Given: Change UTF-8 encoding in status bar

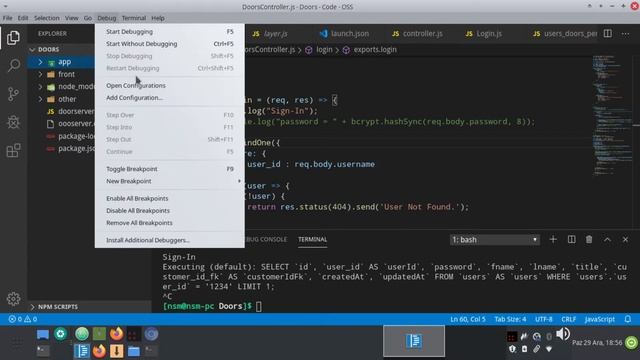Looking at the screenshot, I should pos(544,319).
